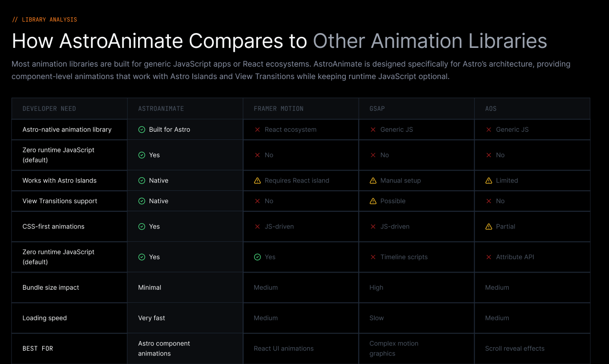Click the warning triangle beside "Limited"
The height and width of the screenshot is (364, 609).
489,181
